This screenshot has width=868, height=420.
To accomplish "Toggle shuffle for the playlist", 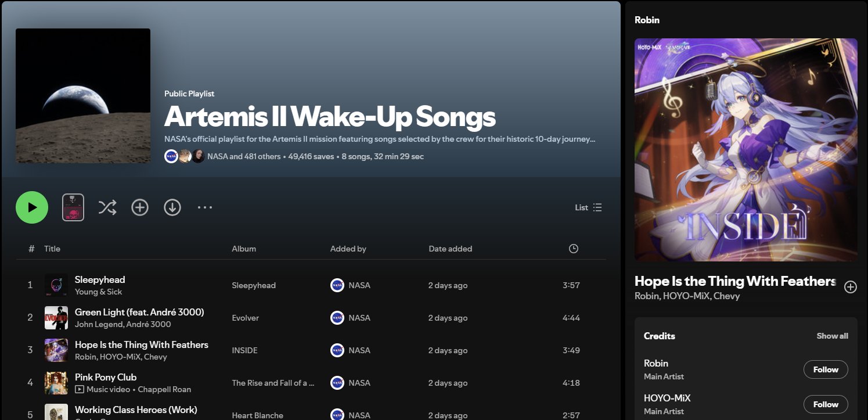I will coord(107,207).
